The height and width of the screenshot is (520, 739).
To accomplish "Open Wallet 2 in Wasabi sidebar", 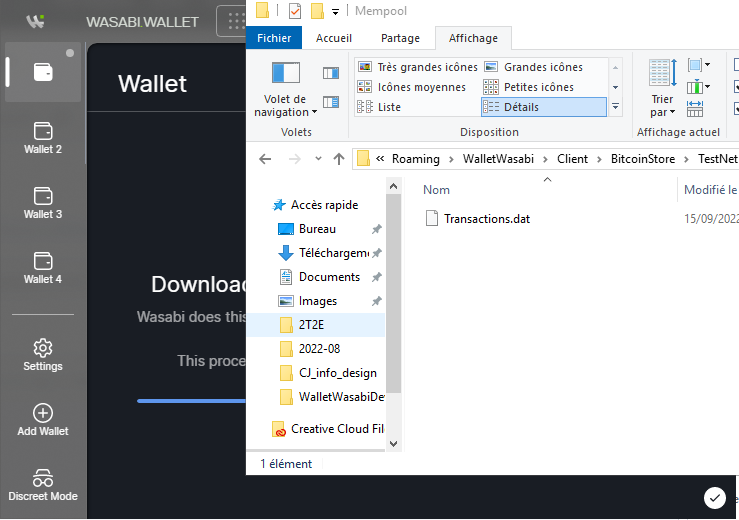I will (x=43, y=138).
